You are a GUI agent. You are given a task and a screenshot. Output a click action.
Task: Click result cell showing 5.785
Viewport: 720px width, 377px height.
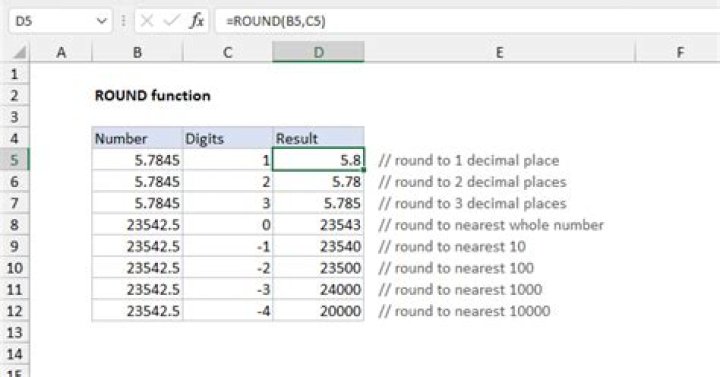pyautogui.click(x=318, y=203)
